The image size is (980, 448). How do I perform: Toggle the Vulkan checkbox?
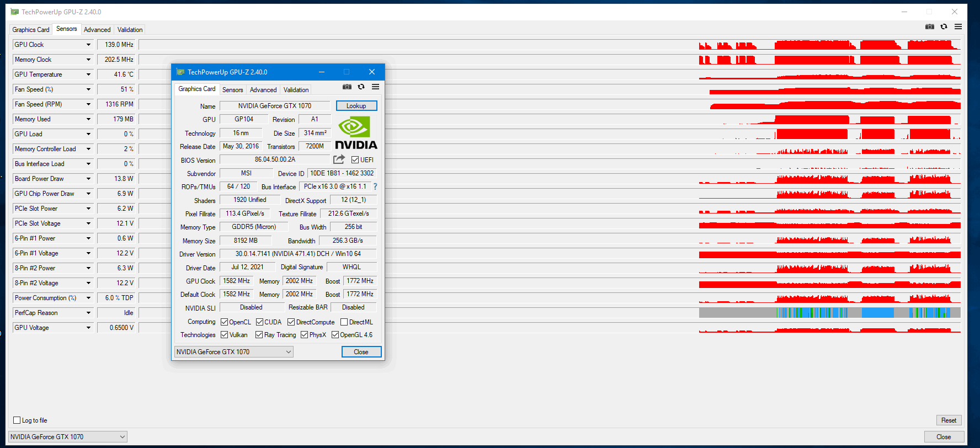point(224,335)
